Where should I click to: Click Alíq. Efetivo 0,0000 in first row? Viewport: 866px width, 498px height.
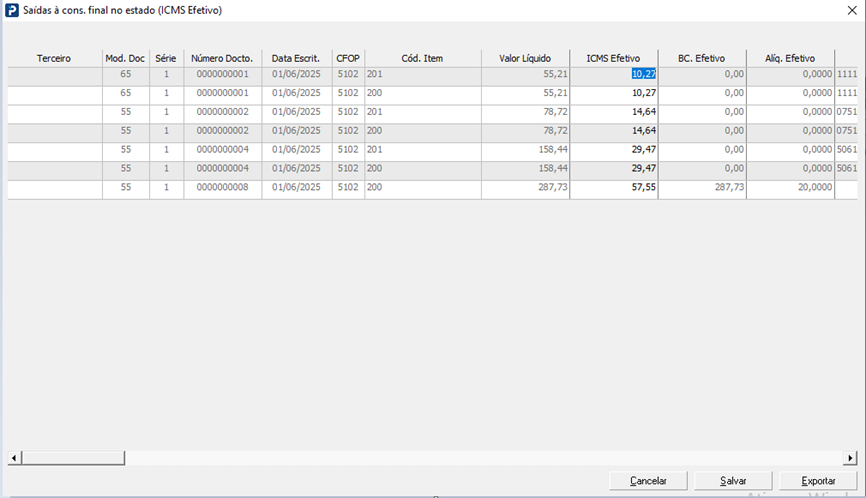point(790,75)
